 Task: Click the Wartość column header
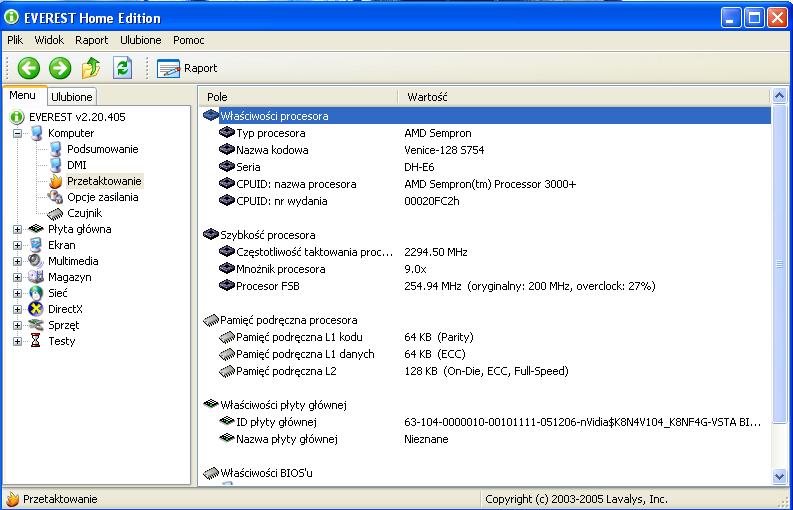pos(428,97)
